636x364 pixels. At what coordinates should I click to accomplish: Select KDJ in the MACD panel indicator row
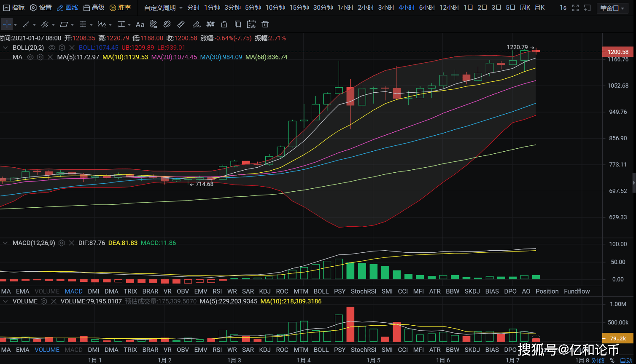[x=265, y=291]
